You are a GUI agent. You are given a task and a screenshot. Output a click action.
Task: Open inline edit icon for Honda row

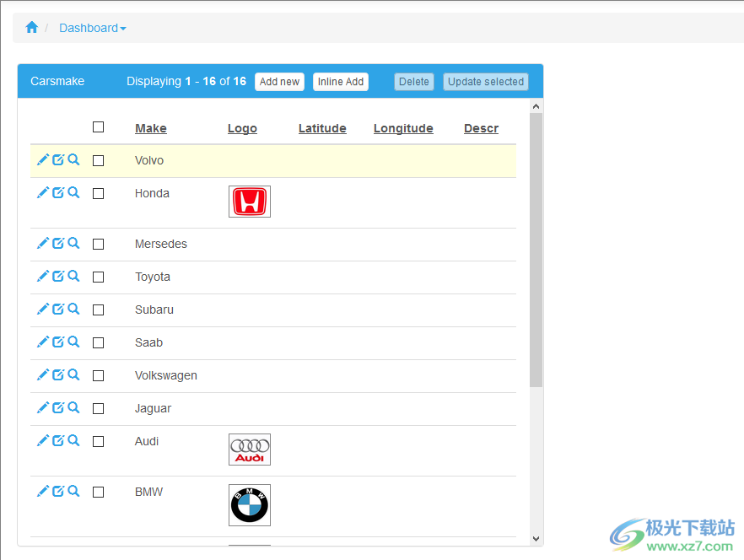click(x=58, y=192)
